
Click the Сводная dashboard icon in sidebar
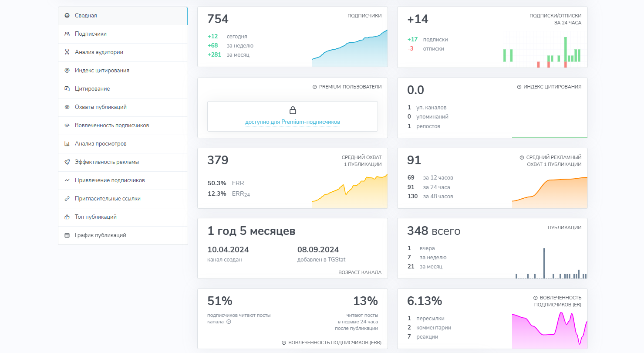[x=67, y=16]
